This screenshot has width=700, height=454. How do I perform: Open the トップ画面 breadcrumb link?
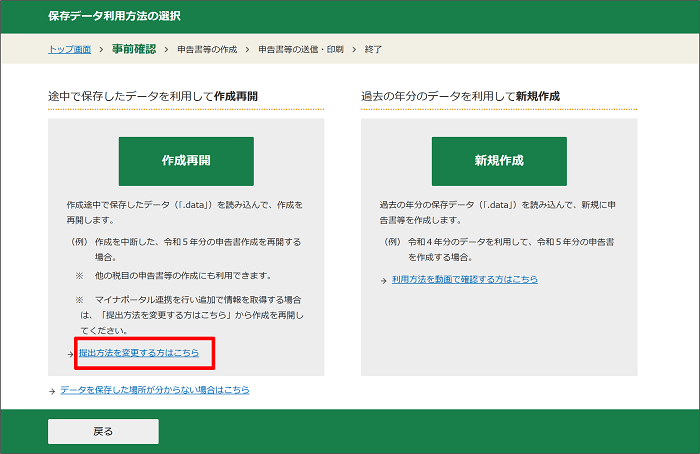(x=70, y=49)
